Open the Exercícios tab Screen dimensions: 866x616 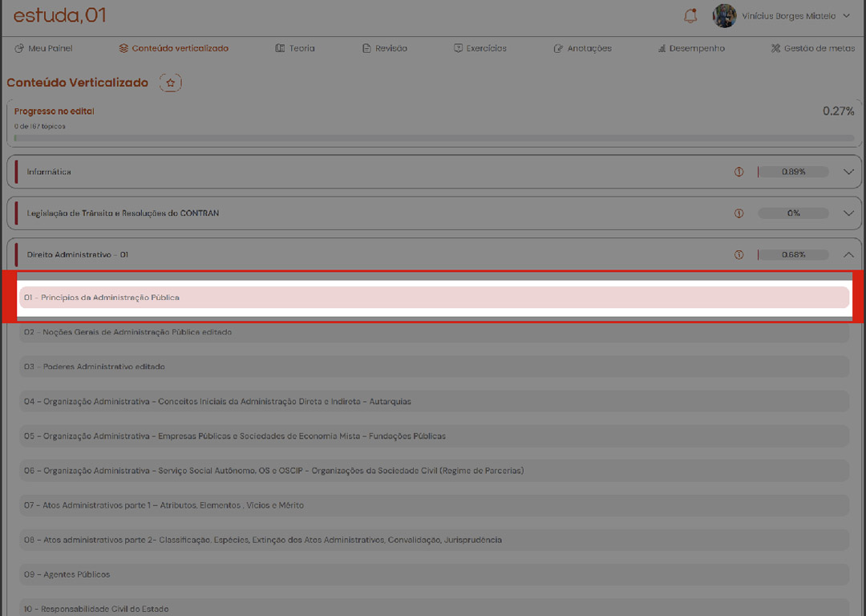coord(480,48)
